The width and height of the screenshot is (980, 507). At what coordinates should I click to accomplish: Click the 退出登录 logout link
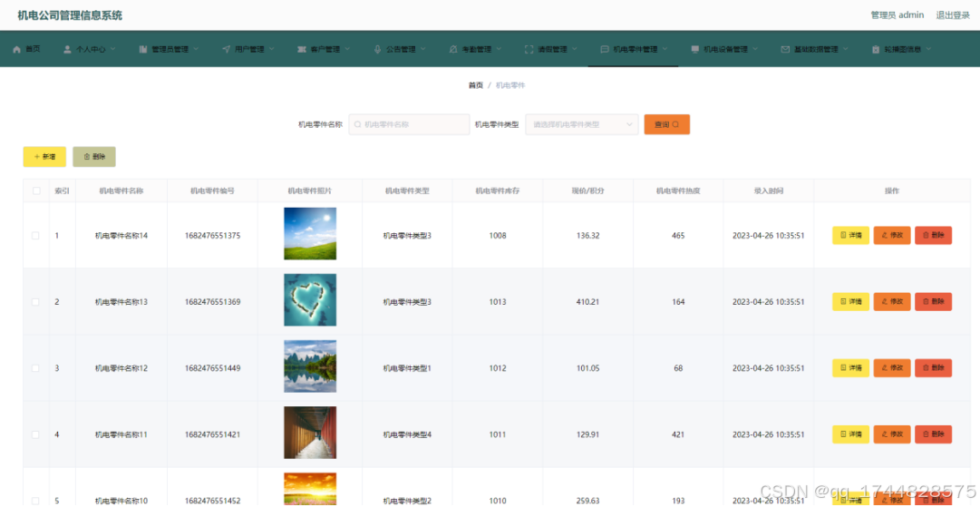953,15
